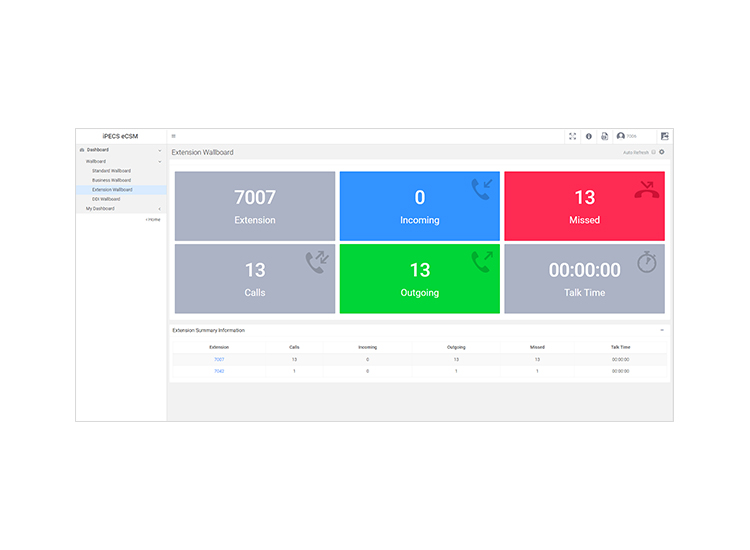Click the total calls phone icon
Screen dimensions: 750x550
click(x=318, y=262)
